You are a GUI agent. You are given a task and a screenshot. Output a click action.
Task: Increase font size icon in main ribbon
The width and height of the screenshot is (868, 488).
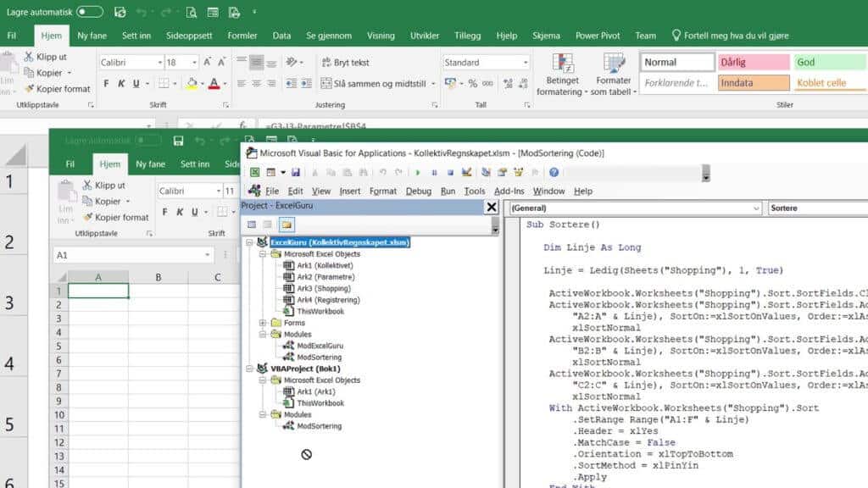pos(207,62)
